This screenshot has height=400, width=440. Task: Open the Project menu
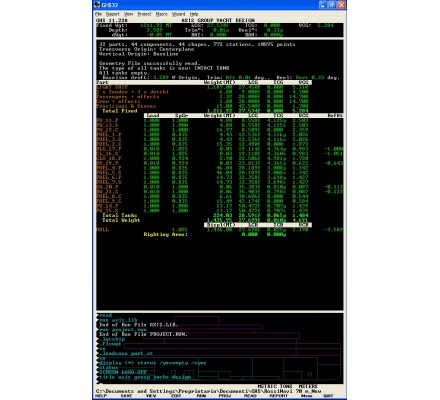[x=144, y=14]
